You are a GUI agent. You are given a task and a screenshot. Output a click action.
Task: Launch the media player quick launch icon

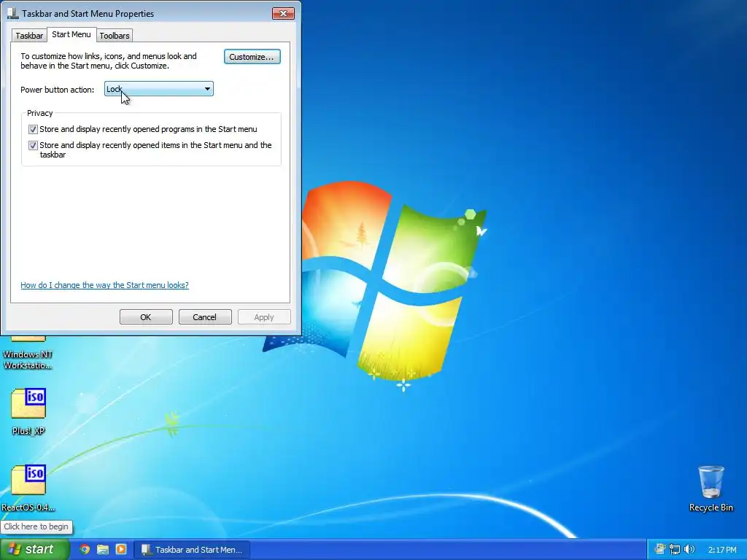121,549
